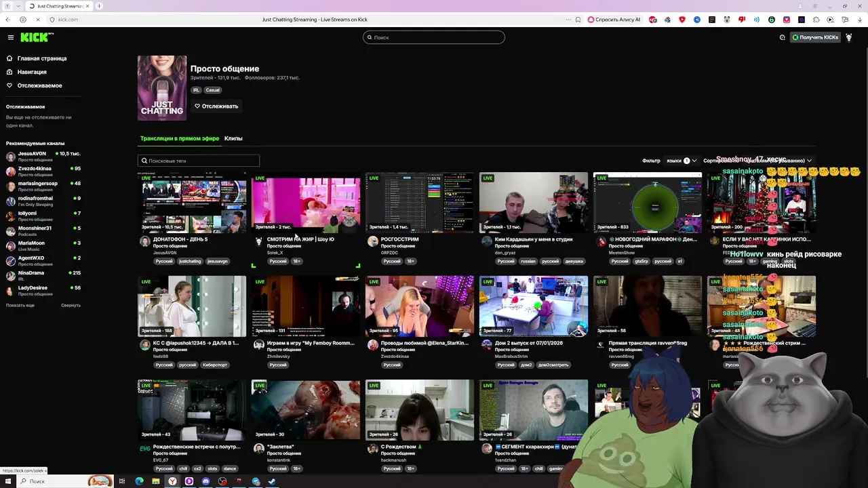Focus the Kick Поиск search field
868x488 pixels.
click(x=434, y=37)
